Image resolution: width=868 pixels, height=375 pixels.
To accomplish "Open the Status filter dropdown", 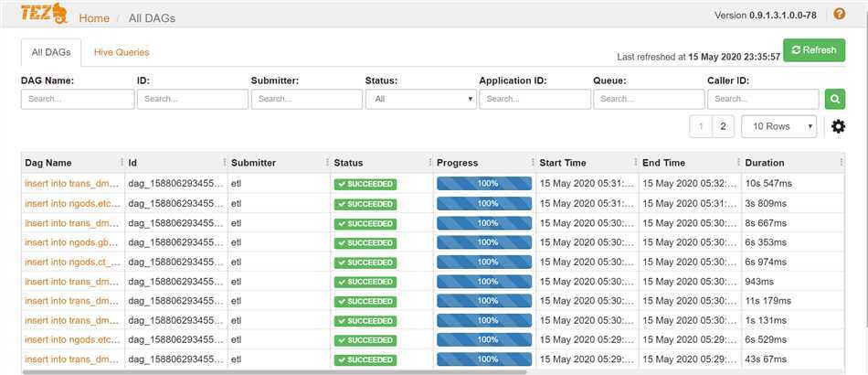I will point(420,99).
